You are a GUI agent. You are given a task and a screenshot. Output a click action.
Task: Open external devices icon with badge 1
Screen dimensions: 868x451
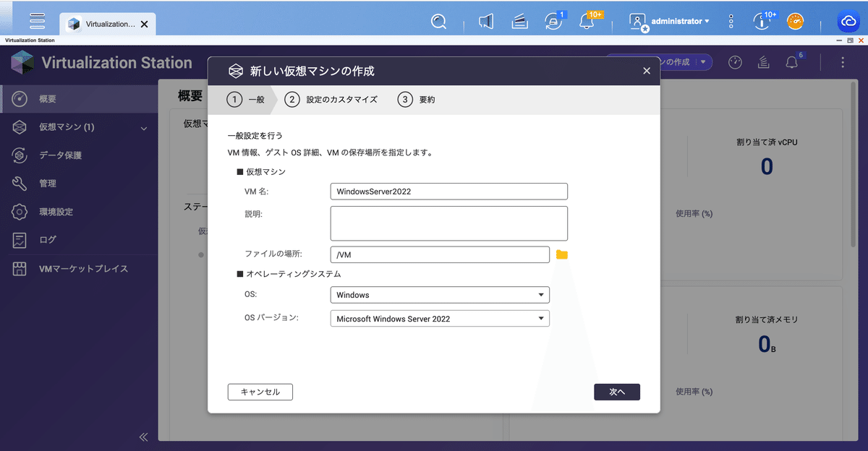click(553, 22)
